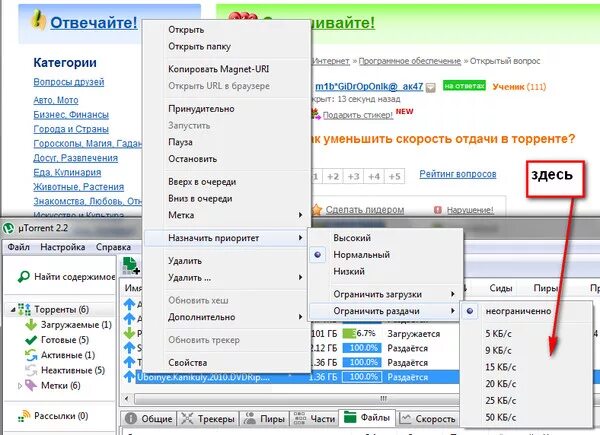
Task: Set upload limit to 50 КБ/с
Action: tap(501, 417)
